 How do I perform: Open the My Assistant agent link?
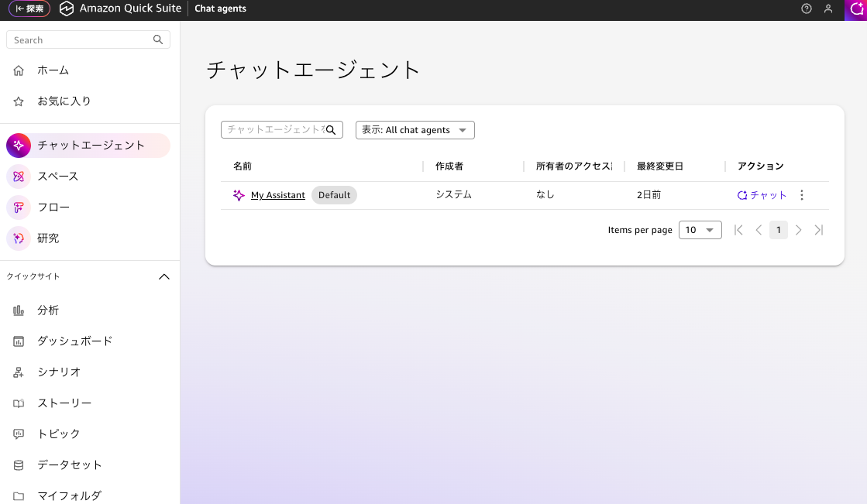pos(277,195)
